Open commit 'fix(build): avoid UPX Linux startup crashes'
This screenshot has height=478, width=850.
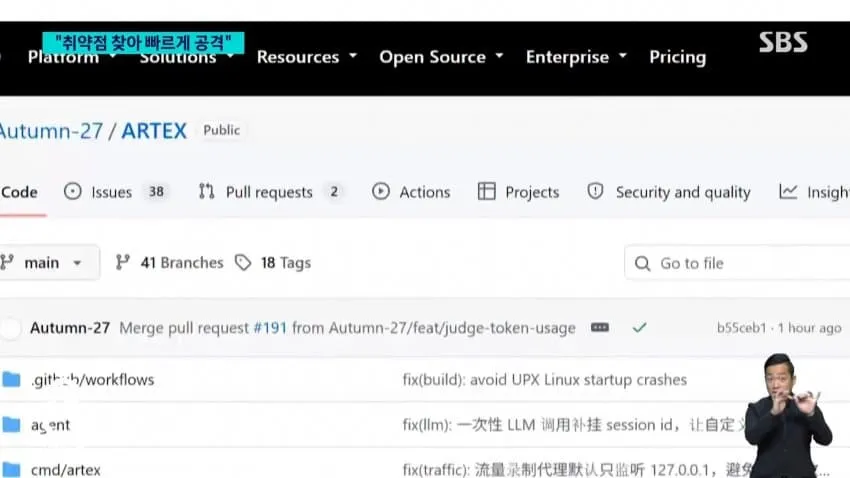point(545,380)
